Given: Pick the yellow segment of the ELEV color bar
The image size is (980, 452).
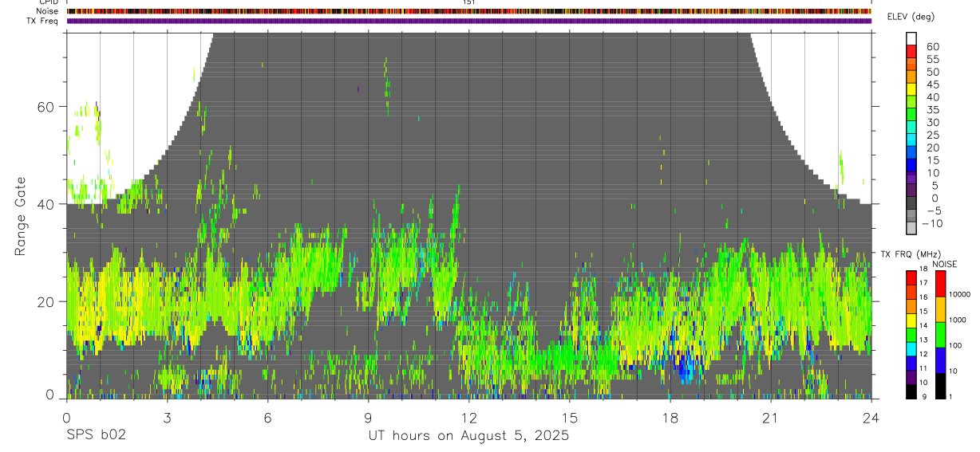Looking at the screenshot, I should [911, 90].
